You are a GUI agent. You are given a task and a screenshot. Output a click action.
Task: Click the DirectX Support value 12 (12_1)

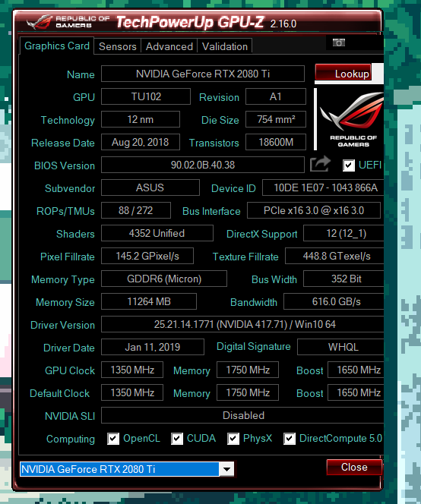tap(343, 233)
